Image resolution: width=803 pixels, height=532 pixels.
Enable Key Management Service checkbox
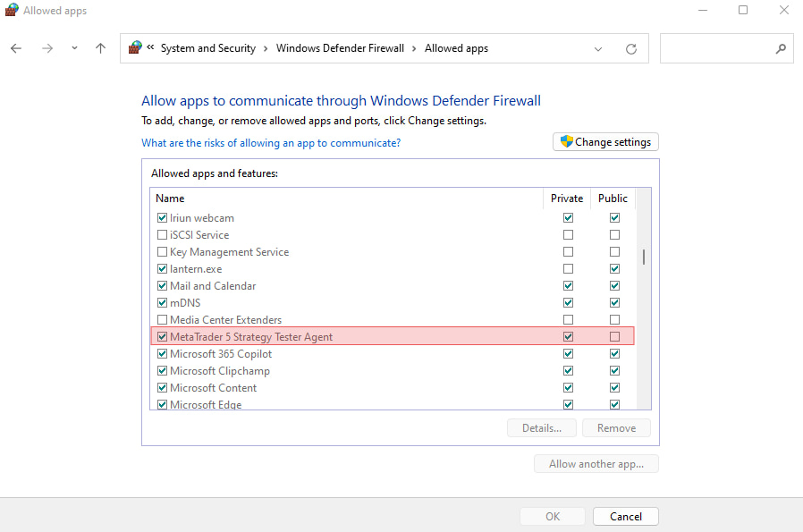pyautogui.click(x=163, y=251)
